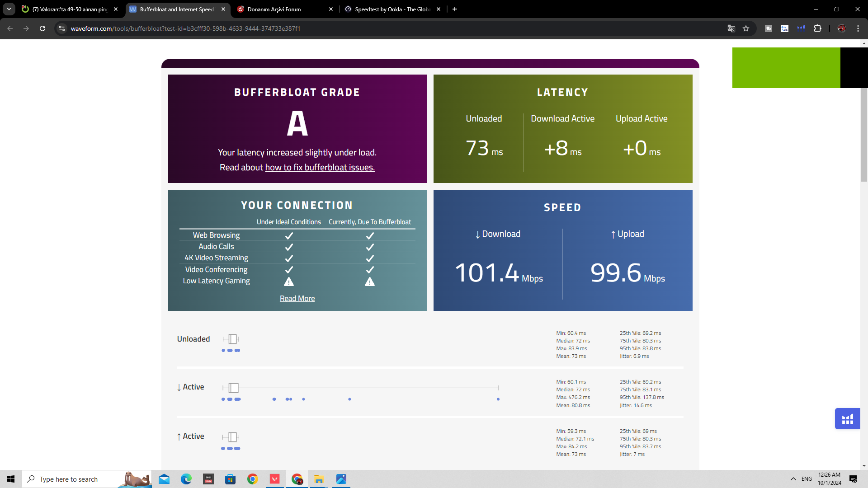Click the browser profile avatar
The height and width of the screenshot is (488, 868).
842,28
